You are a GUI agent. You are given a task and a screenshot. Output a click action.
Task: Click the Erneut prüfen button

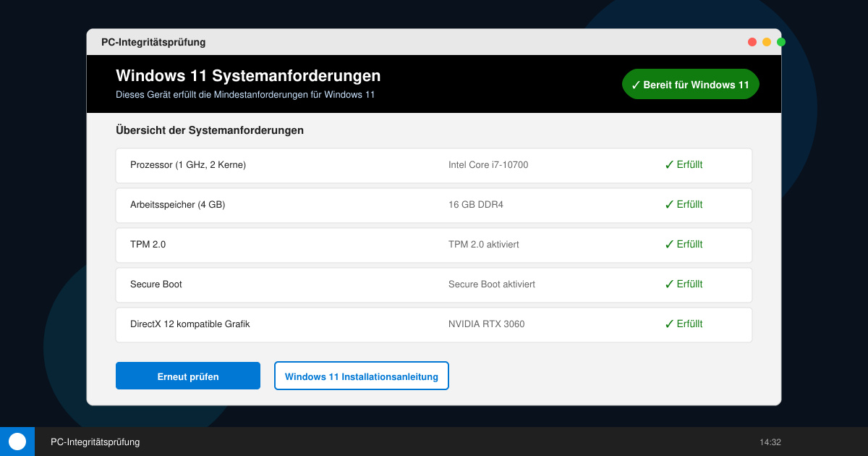click(x=188, y=376)
